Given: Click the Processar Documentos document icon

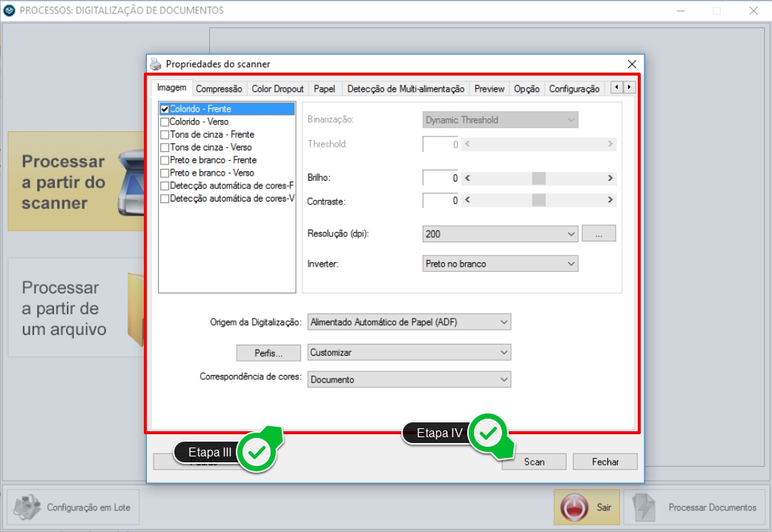Looking at the screenshot, I should (644, 508).
